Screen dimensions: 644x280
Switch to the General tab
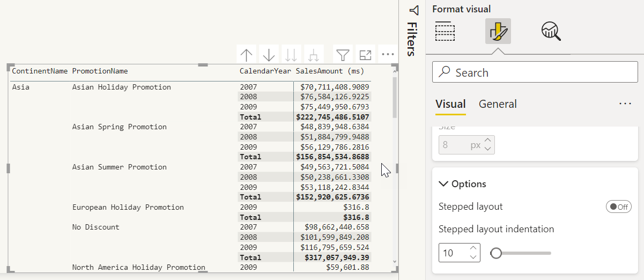tap(498, 104)
